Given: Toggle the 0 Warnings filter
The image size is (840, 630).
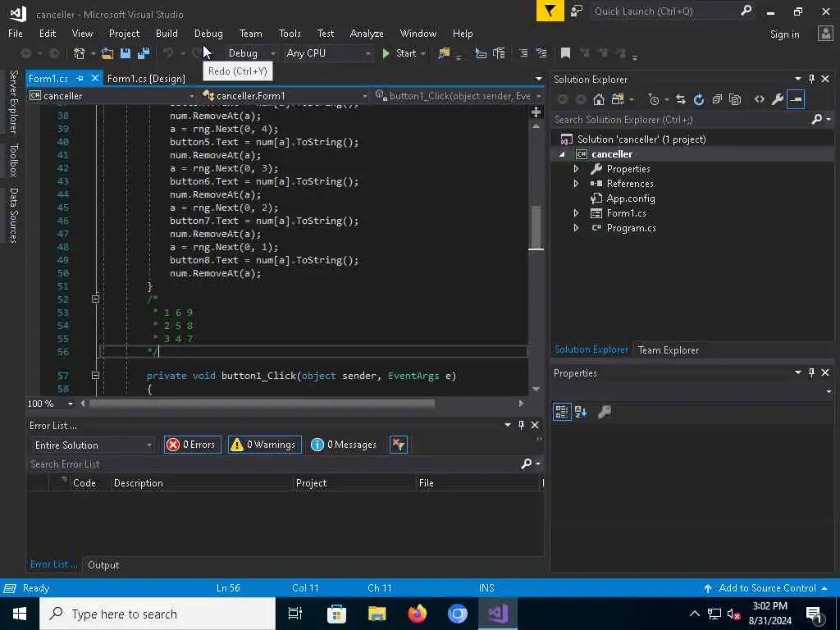Looking at the screenshot, I should 265,445.
